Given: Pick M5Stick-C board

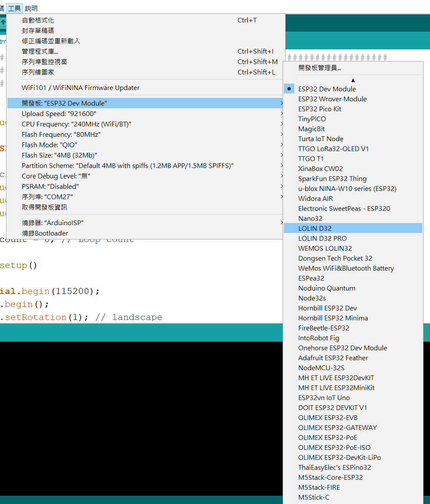Looking at the screenshot, I should pyautogui.click(x=353, y=498).
